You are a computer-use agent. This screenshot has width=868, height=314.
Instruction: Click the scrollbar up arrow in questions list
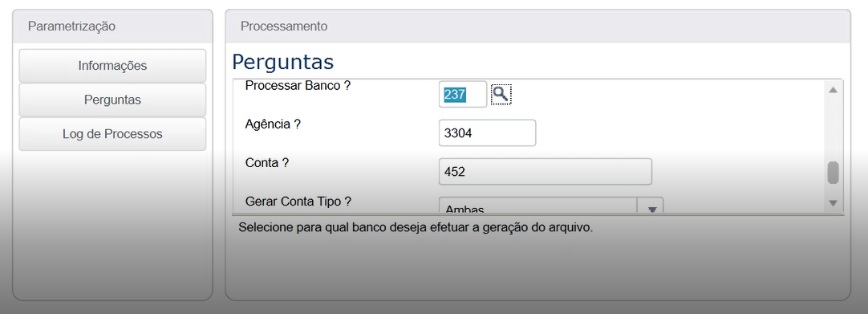tap(834, 90)
